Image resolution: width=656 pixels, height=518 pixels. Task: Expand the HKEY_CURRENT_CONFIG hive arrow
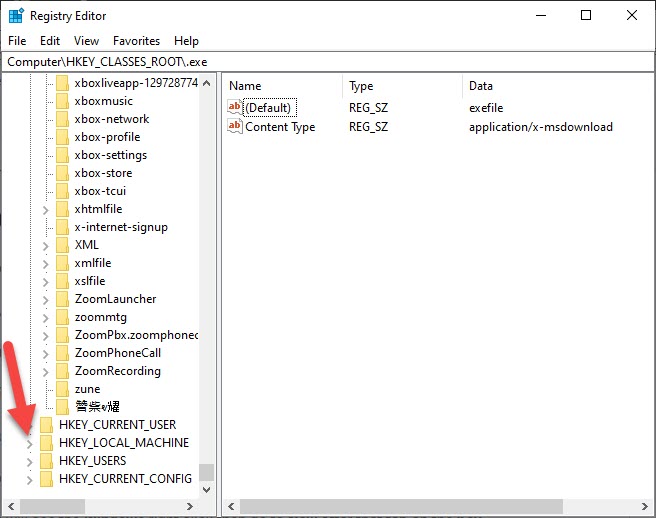pyautogui.click(x=29, y=479)
